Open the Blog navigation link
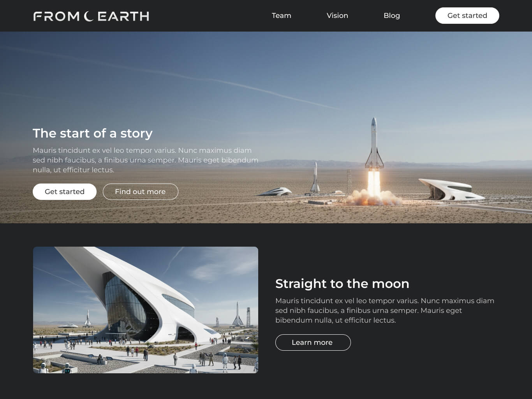This screenshot has height=399, width=532. [392, 16]
